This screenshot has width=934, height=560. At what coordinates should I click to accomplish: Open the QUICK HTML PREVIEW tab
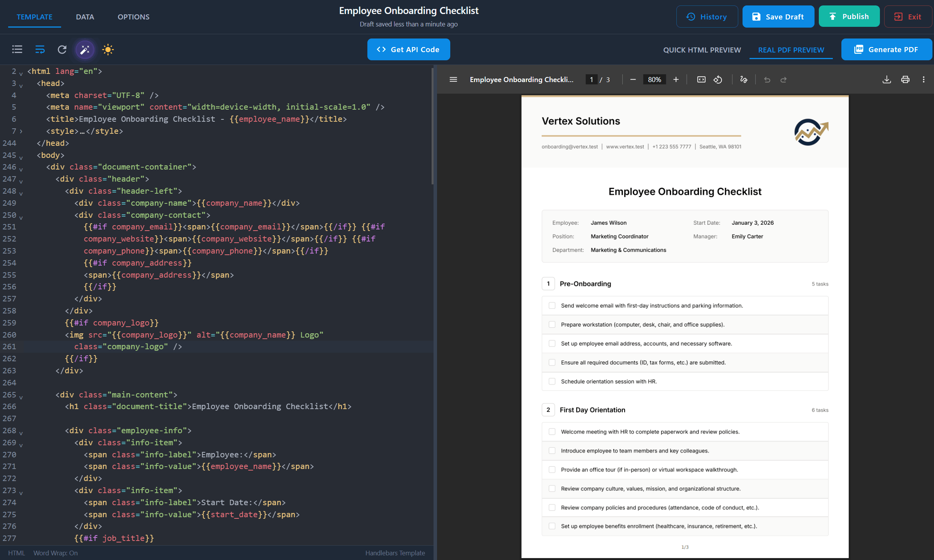pyautogui.click(x=702, y=49)
